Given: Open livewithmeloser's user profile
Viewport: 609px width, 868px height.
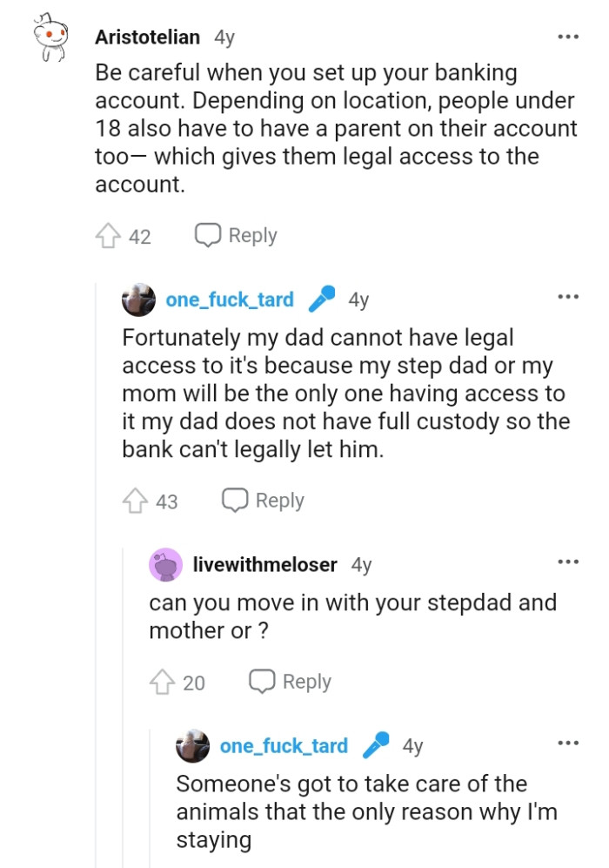Looking at the screenshot, I should pos(263,564).
